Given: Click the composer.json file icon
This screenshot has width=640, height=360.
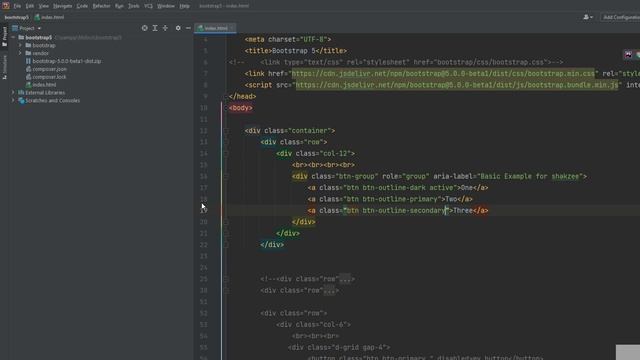Looking at the screenshot, I should (x=28, y=69).
